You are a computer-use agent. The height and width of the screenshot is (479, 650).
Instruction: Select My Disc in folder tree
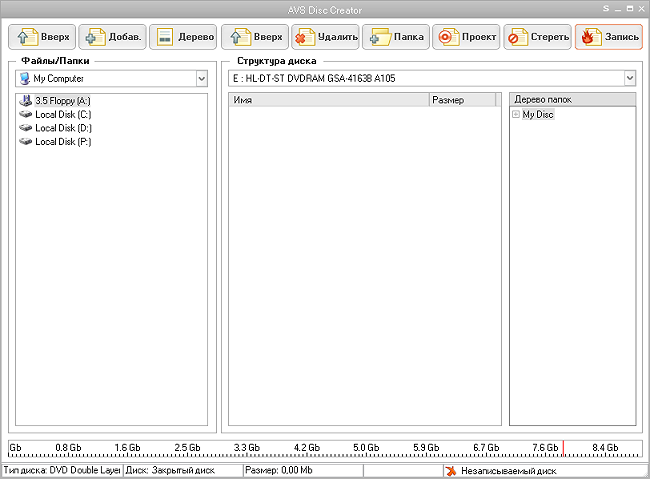coord(538,114)
